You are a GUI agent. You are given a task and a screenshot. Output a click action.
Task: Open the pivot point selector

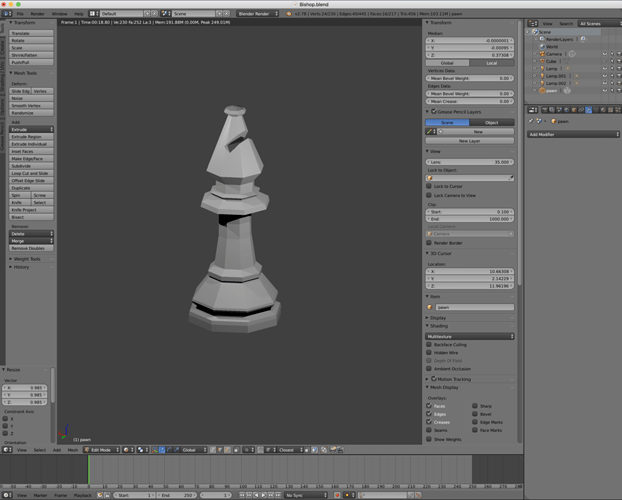click(142, 450)
